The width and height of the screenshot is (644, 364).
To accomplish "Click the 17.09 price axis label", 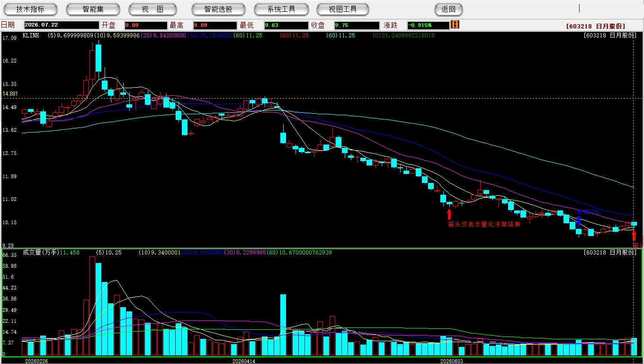I will (9, 38).
